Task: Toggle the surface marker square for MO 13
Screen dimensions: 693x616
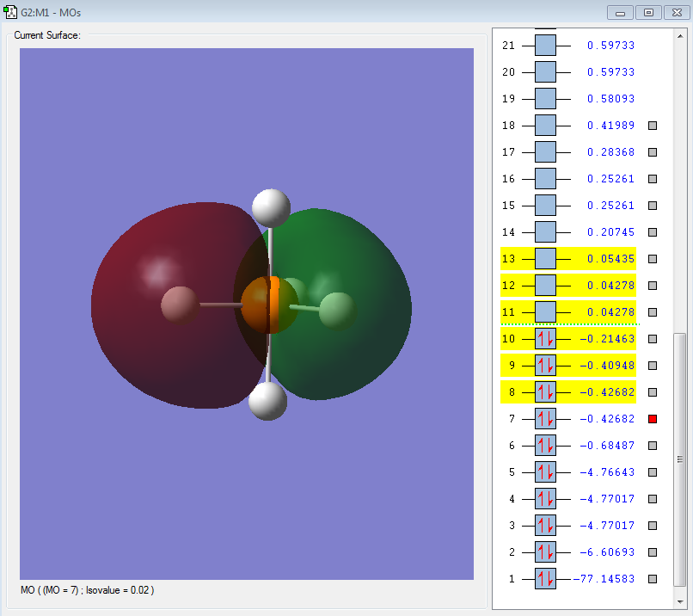Action: [x=653, y=259]
